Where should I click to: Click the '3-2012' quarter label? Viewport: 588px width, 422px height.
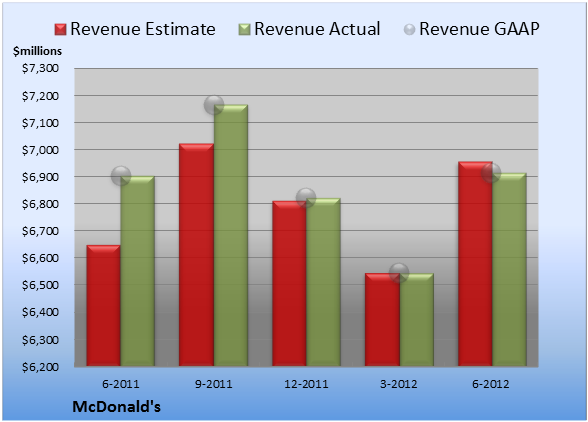click(x=399, y=384)
